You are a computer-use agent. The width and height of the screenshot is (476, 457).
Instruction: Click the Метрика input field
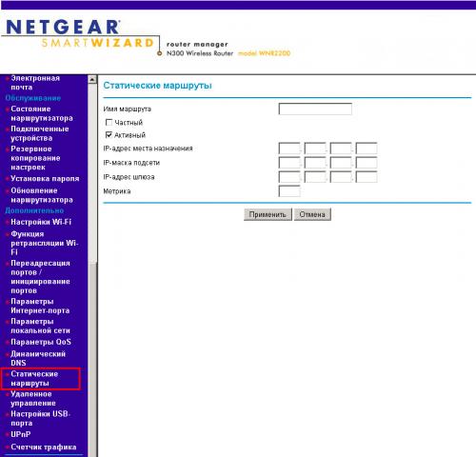click(x=289, y=191)
